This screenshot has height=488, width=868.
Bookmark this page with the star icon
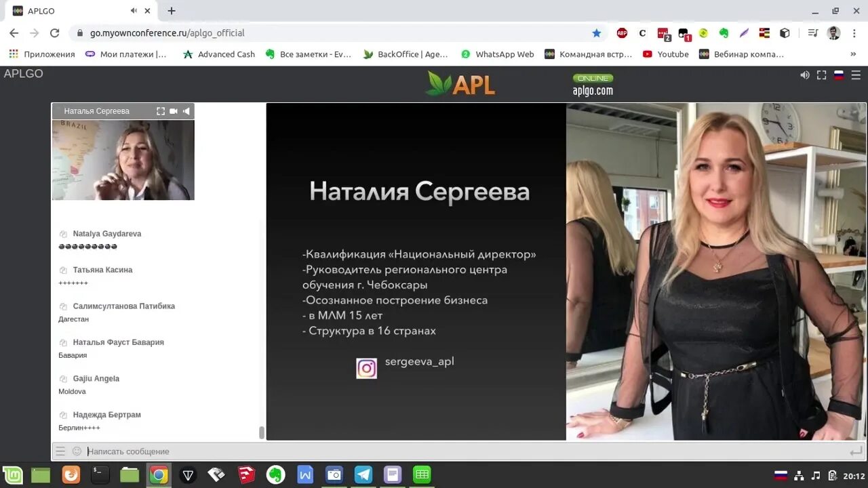coord(597,33)
